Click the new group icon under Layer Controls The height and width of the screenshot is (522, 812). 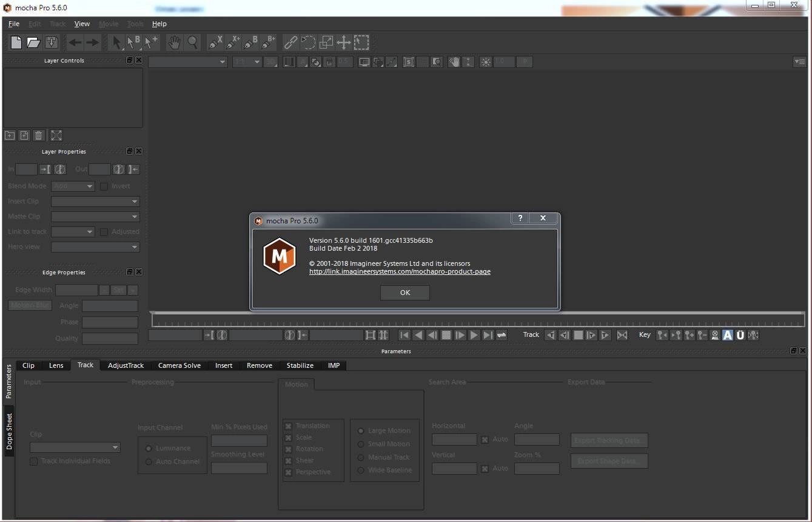[10, 135]
